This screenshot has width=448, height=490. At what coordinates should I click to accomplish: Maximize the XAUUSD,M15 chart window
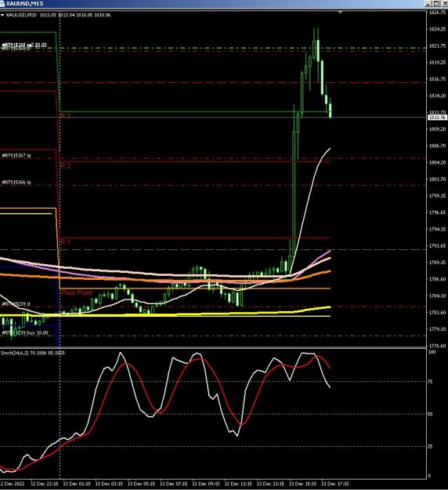coord(436,3)
